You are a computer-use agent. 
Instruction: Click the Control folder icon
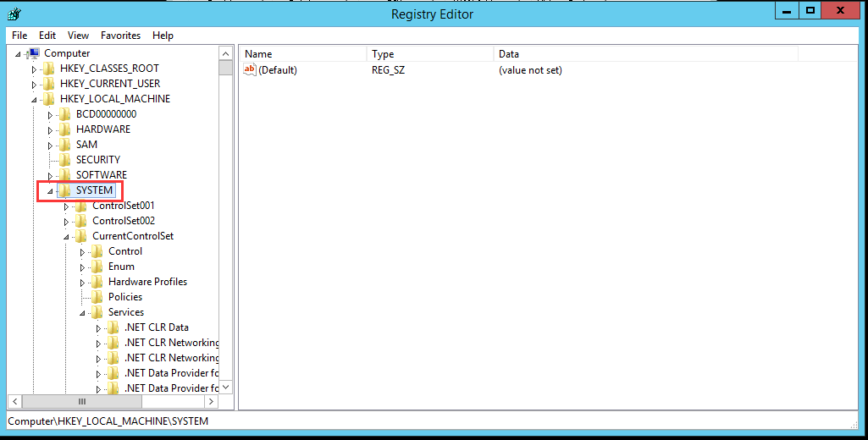click(97, 251)
